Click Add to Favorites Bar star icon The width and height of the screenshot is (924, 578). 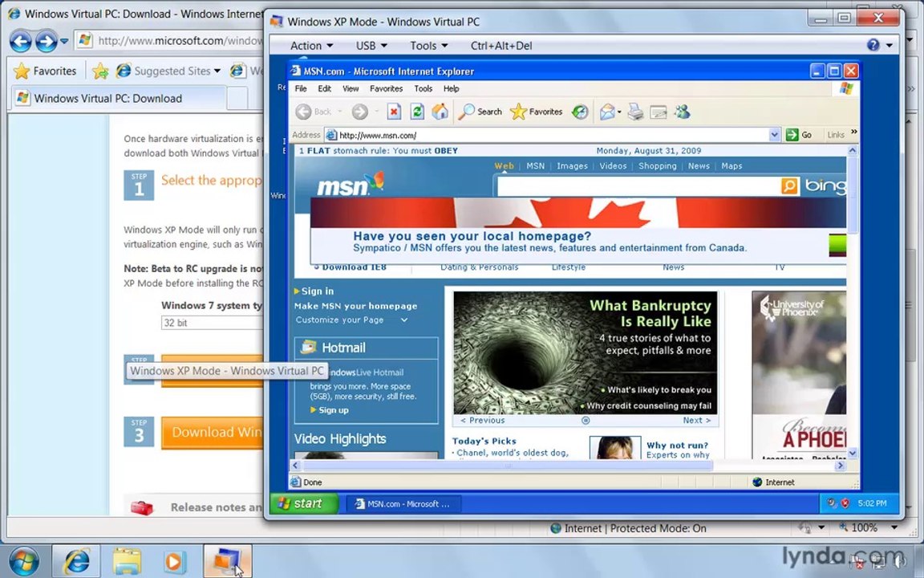click(100, 71)
